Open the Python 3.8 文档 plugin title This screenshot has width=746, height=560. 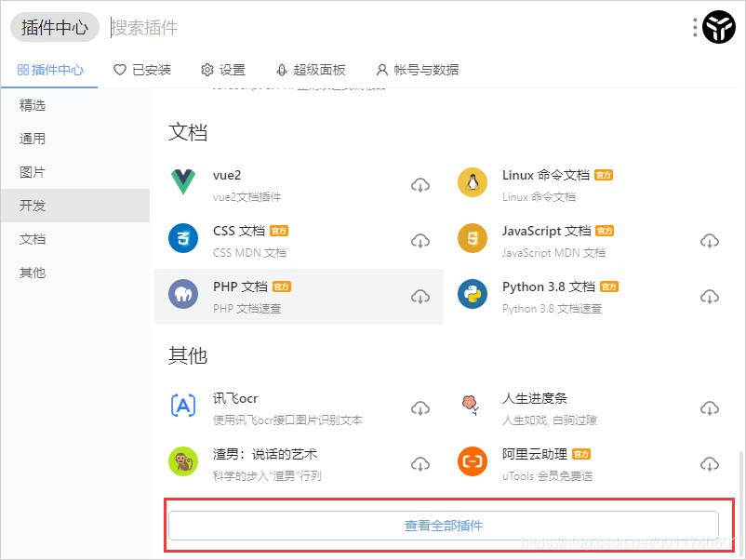(x=549, y=287)
